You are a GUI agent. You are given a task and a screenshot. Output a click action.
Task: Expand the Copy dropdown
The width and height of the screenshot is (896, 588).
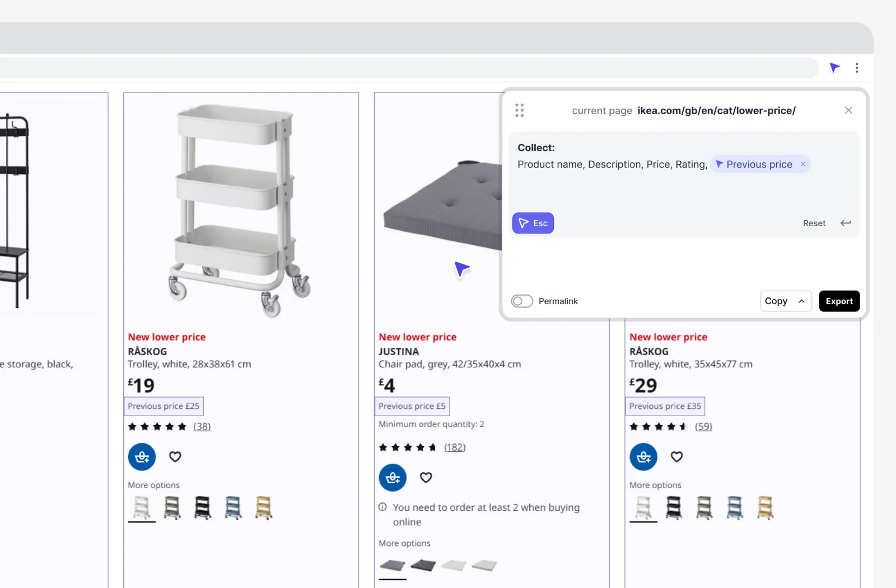pos(801,301)
